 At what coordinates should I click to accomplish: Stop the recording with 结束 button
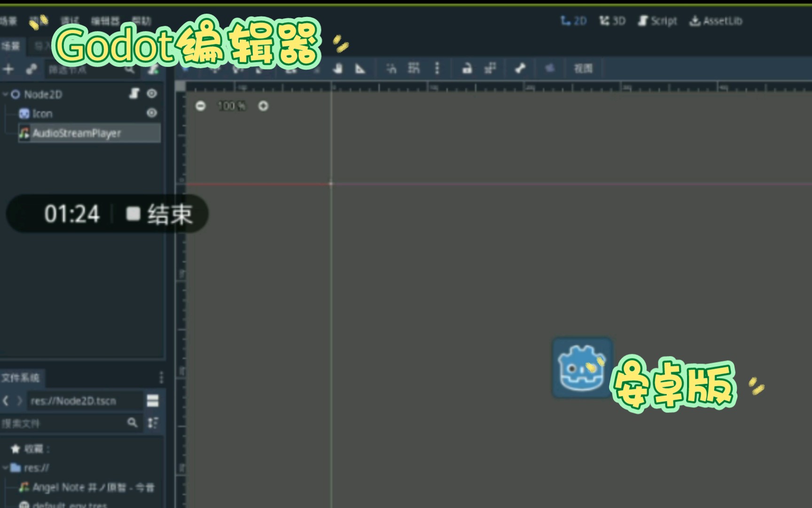160,214
